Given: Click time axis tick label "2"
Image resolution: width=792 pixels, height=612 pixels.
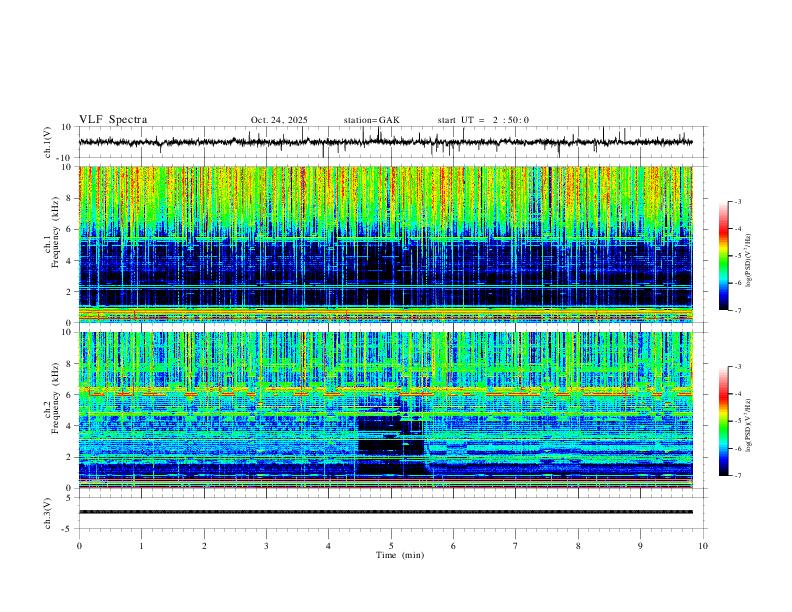Looking at the screenshot, I should click(x=204, y=546).
